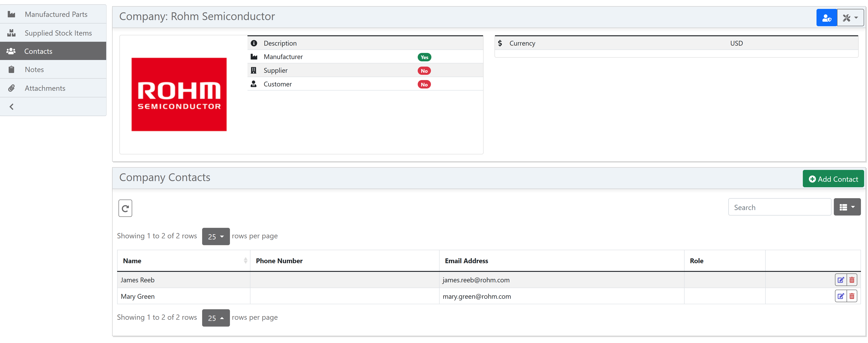The width and height of the screenshot is (868, 343).
Task: Click the Email Address column header
Action: click(562, 261)
